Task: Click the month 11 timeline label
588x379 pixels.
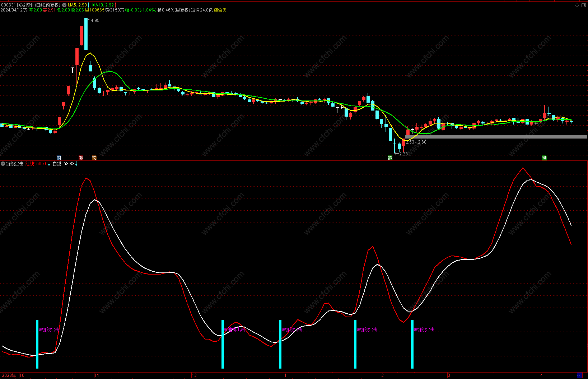Action: (x=97, y=375)
